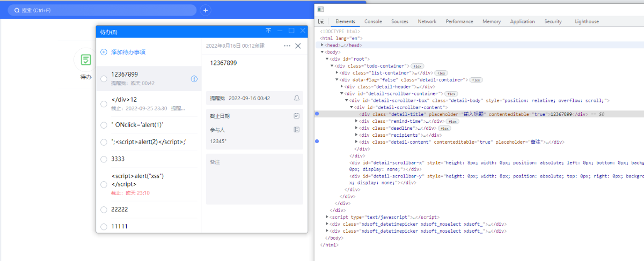644x261 pixels.
Task: Switch to the Console tab
Action: pos(373,21)
